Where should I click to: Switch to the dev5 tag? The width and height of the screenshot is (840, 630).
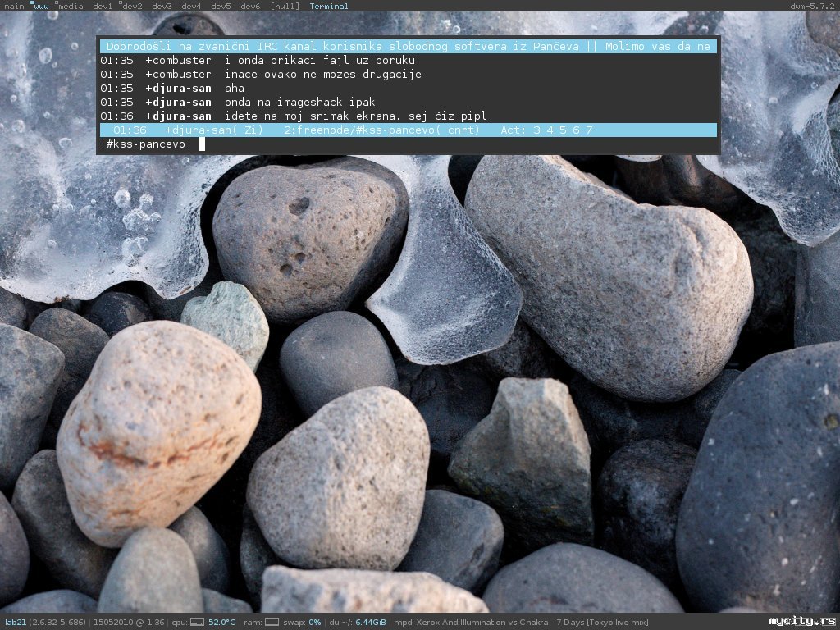tap(221, 7)
